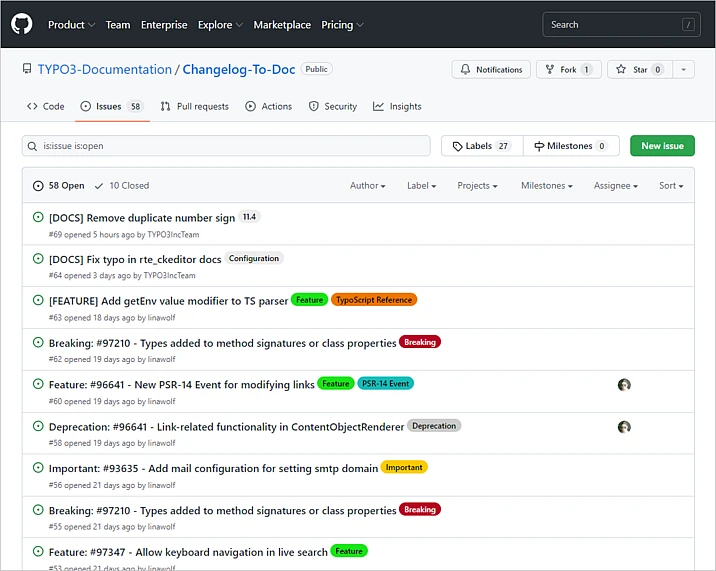
Task: Click the New issue button
Action: 662,146
